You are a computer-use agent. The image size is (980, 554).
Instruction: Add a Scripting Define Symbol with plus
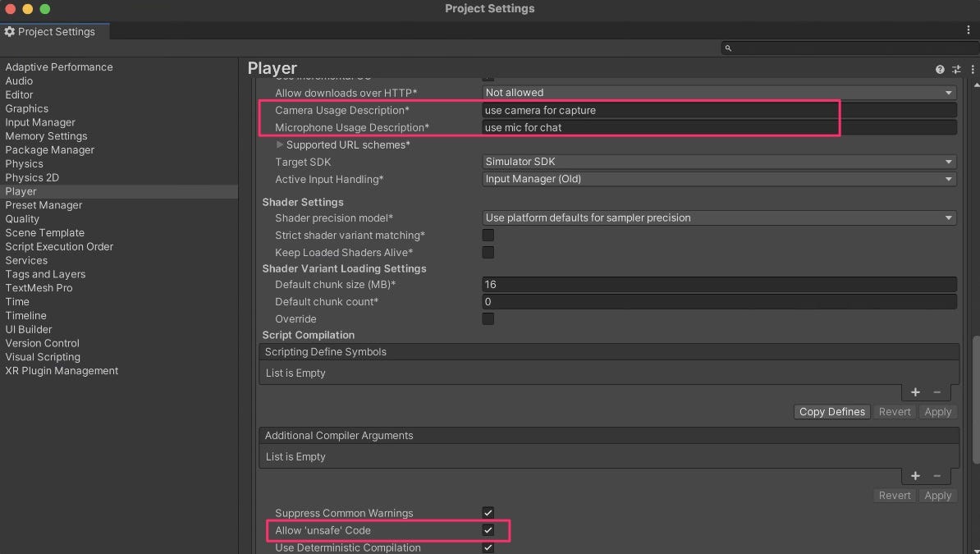915,392
